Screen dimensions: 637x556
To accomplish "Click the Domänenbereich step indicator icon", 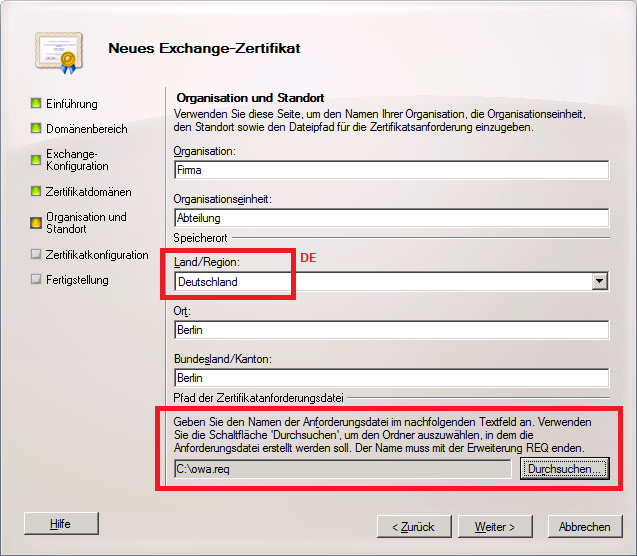I will [36, 129].
